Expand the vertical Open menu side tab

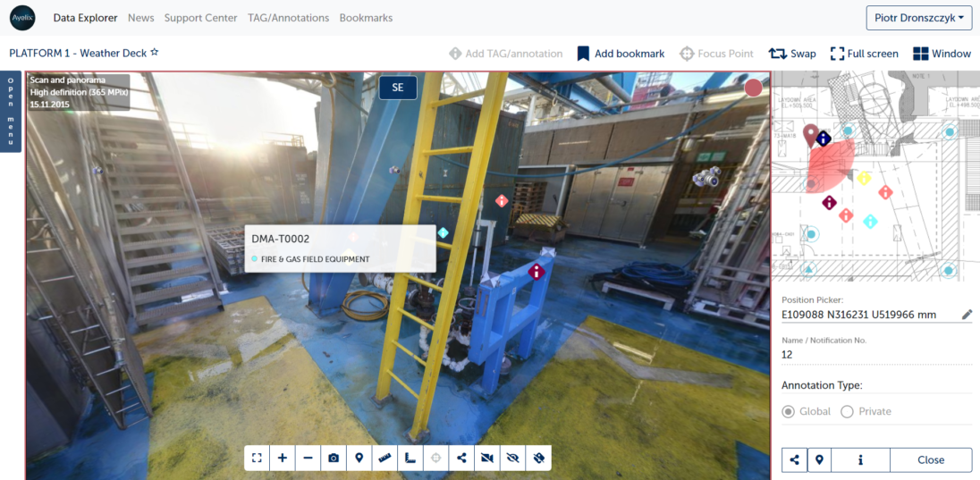pyautogui.click(x=12, y=112)
